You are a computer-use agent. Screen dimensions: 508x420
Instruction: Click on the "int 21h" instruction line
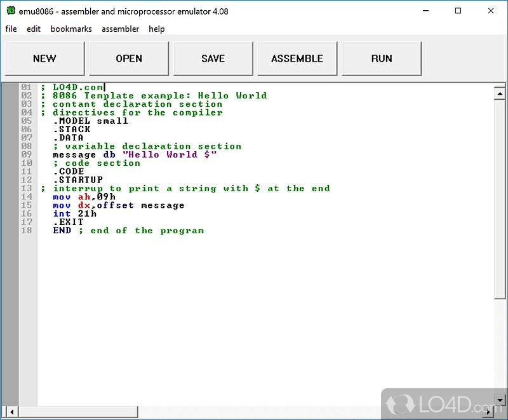pyautogui.click(x=74, y=213)
